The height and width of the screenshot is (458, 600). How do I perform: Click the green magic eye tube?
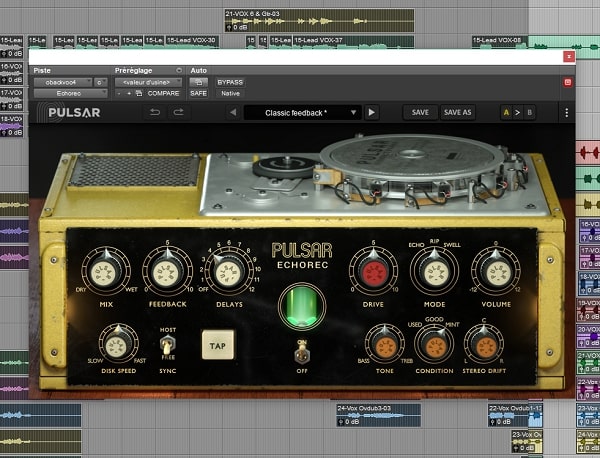point(296,306)
